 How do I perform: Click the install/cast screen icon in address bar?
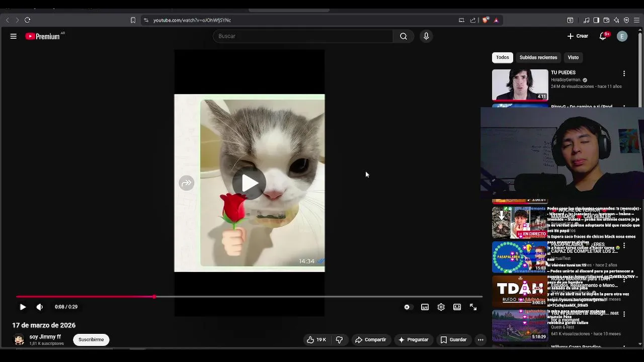pyautogui.click(x=461, y=20)
